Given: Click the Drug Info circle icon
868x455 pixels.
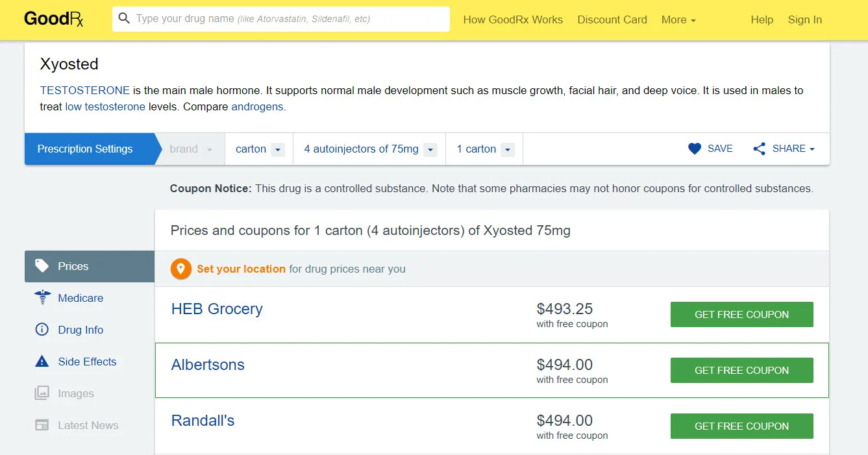Looking at the screenshot, I should click(42, 330).
